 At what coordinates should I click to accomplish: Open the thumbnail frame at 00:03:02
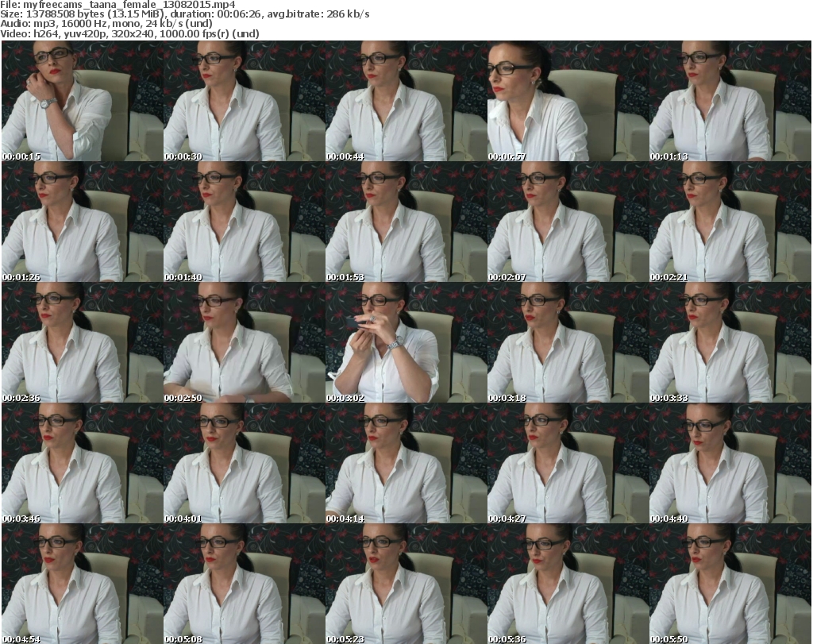(x=406, y=343)
